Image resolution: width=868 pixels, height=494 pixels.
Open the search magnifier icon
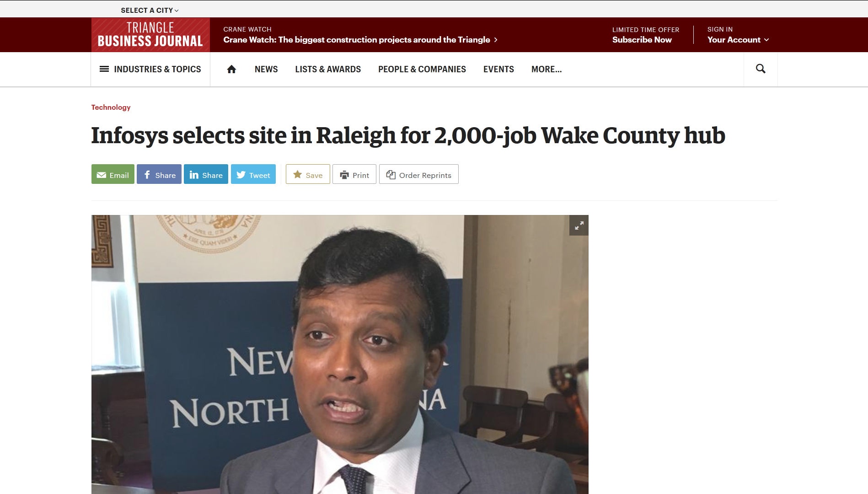coord(761,69)
